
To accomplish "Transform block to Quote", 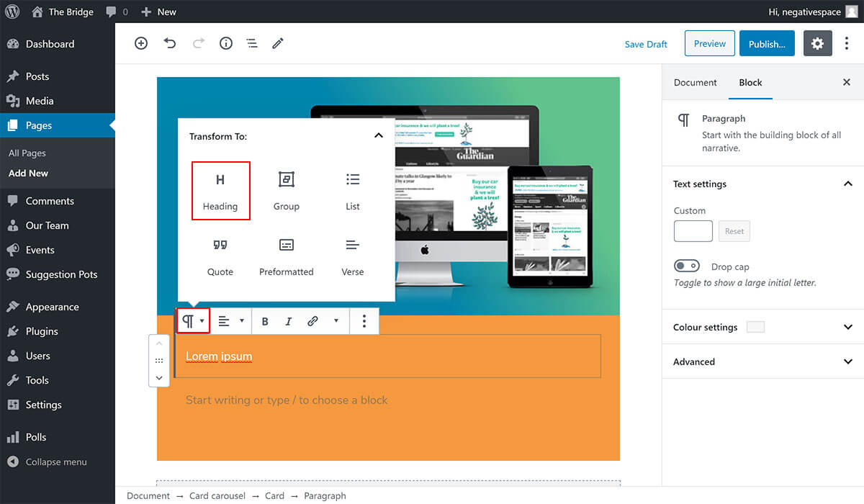I will click(x=220, y=257).
